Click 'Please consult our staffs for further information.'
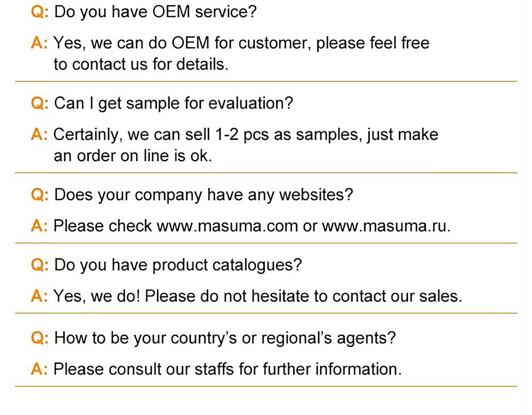 pos(228,369)
